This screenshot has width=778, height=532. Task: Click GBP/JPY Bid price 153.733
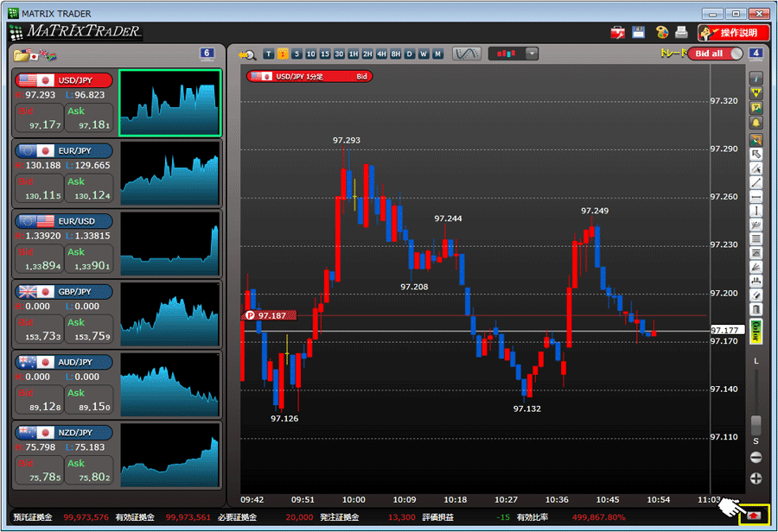pos(39,329)
